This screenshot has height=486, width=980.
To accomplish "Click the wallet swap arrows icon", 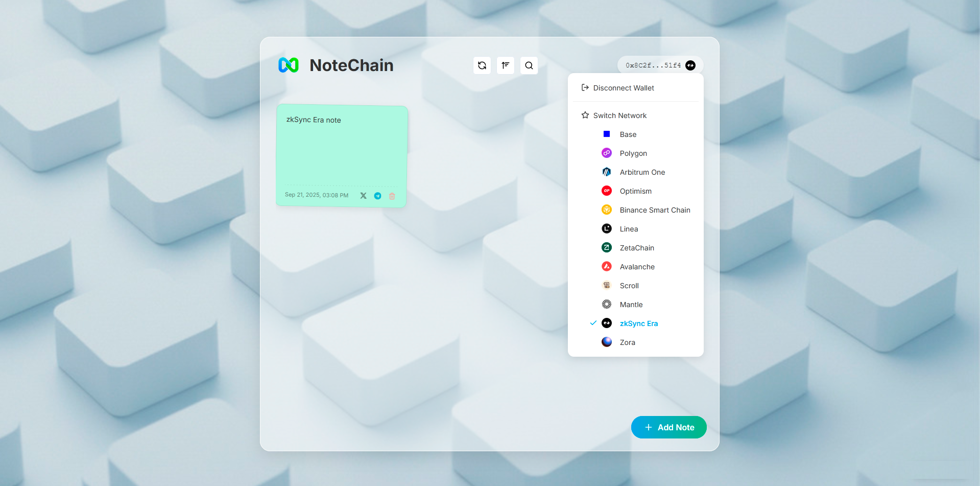I will 690,65.
